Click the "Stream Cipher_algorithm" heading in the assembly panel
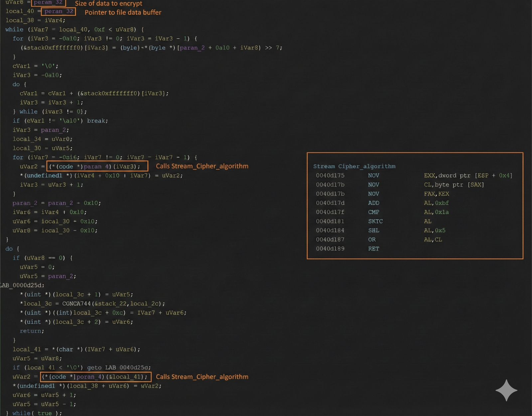 354,166
